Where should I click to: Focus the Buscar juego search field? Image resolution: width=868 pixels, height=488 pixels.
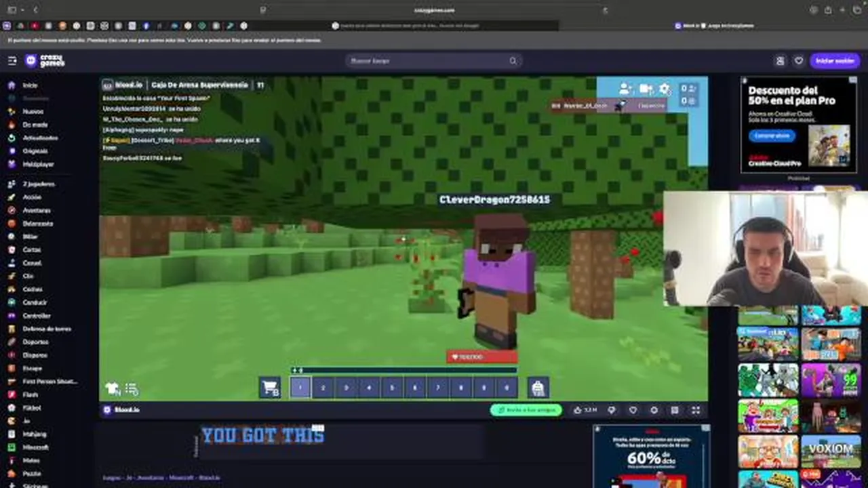[x=434, y=61]
